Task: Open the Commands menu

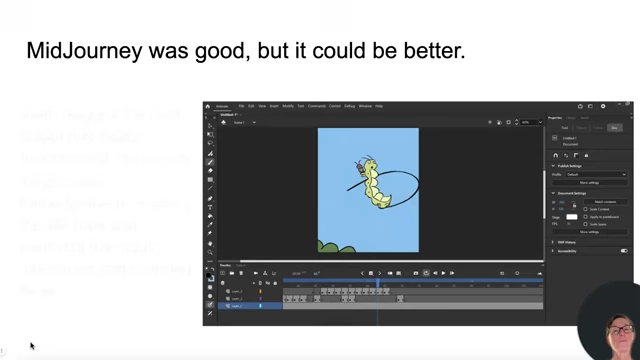Action: 317,106
